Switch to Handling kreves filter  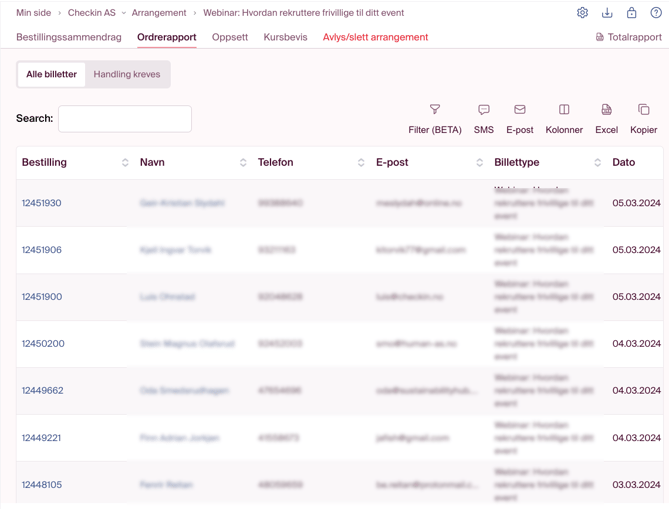[x=127, y=74]
